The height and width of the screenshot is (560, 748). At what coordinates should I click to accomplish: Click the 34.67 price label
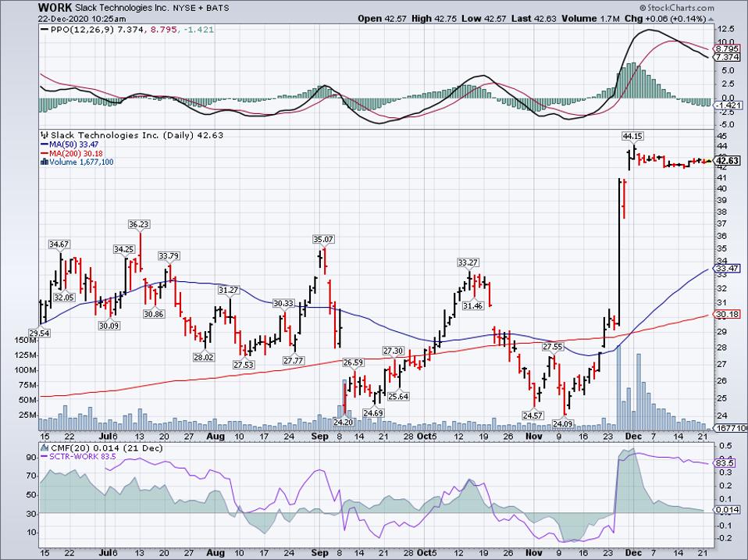(59, 244)
